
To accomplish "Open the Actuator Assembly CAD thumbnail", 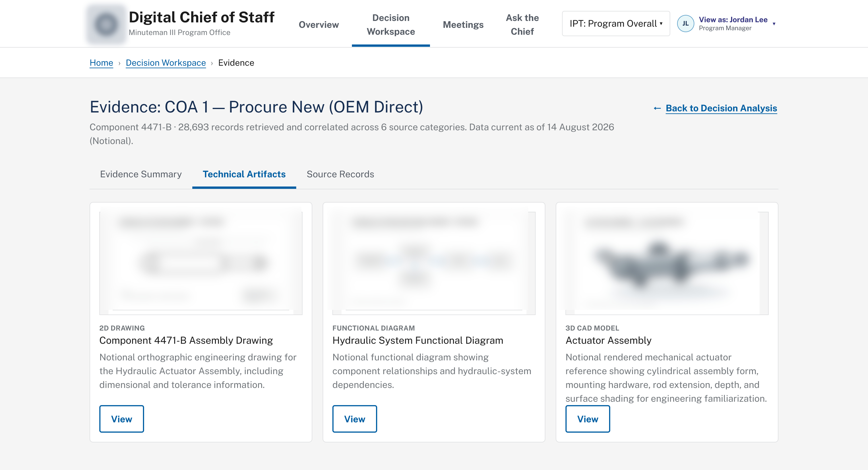I will click(x=666, y=263).
